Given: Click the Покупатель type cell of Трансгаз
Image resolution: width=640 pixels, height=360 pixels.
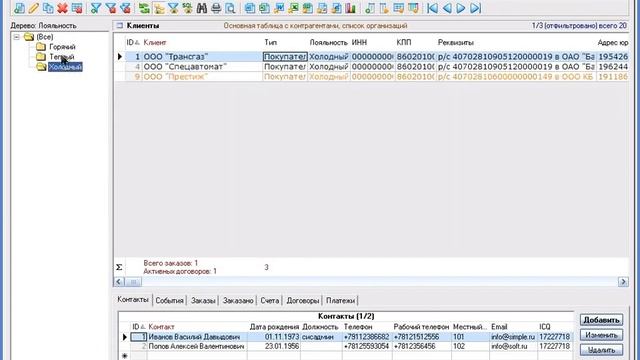Looking at the screenshot, I should [x=285, y=57].
